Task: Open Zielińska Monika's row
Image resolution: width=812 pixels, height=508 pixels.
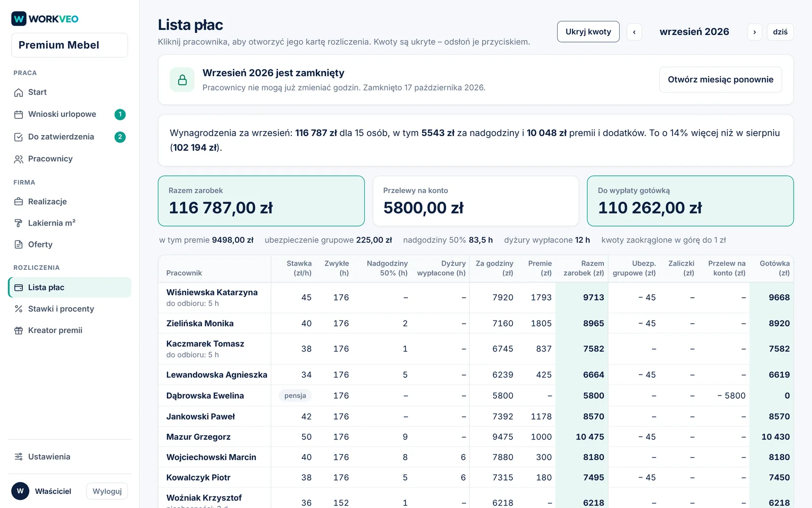Action: click(476, 324)
